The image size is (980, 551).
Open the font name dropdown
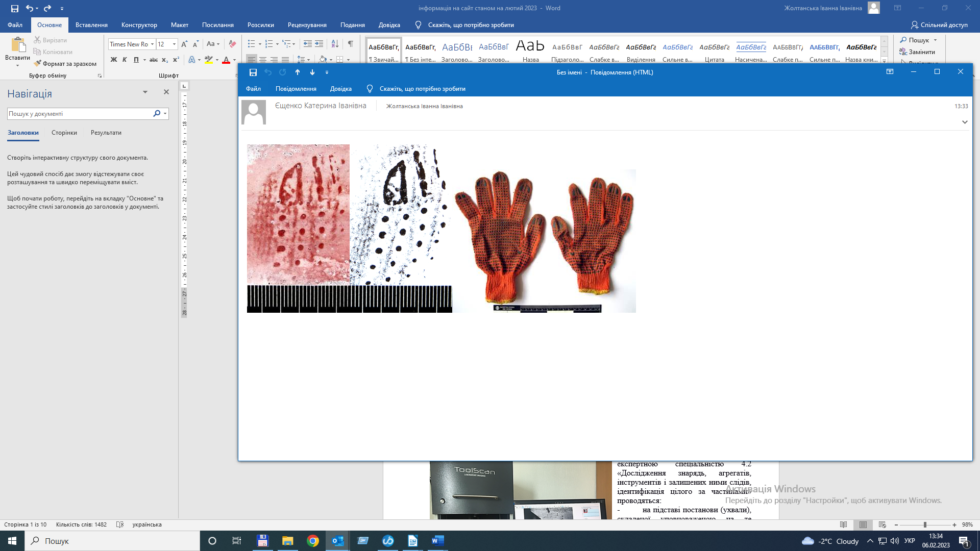pos(152,44)
